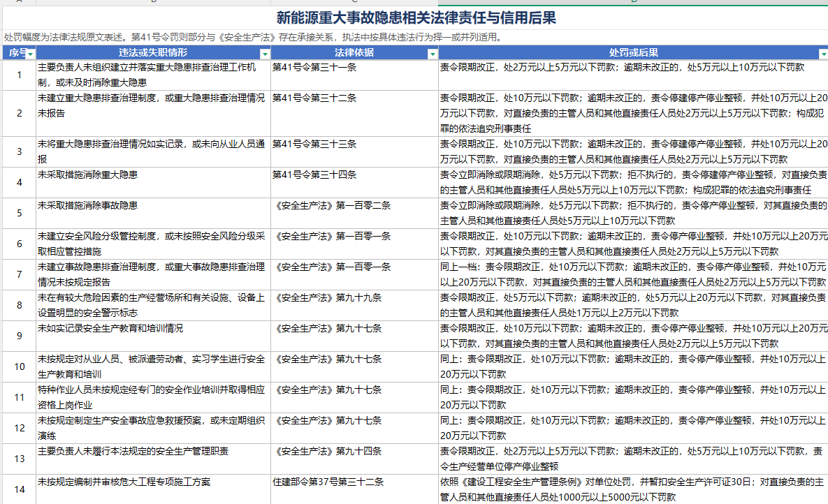Open the 处罚或后果 column filter dropdown
This screenshot has height=504, width=828.
point(823,54)
